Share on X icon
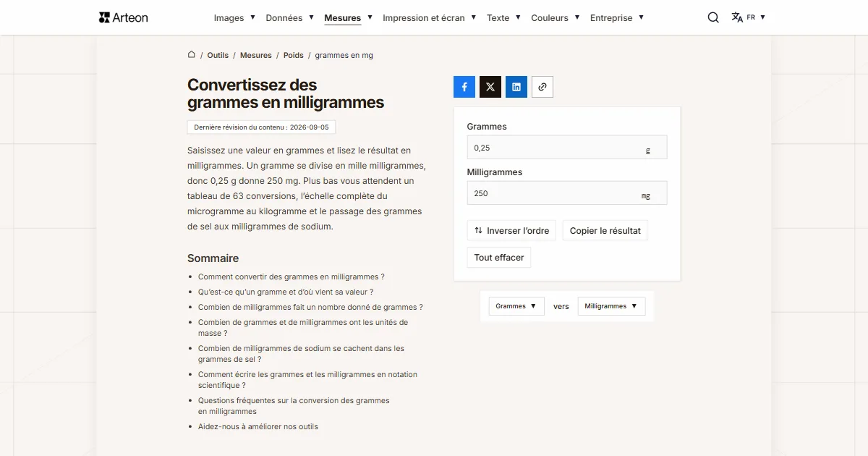This screenshot has width=868, height=456. point(490,87)
